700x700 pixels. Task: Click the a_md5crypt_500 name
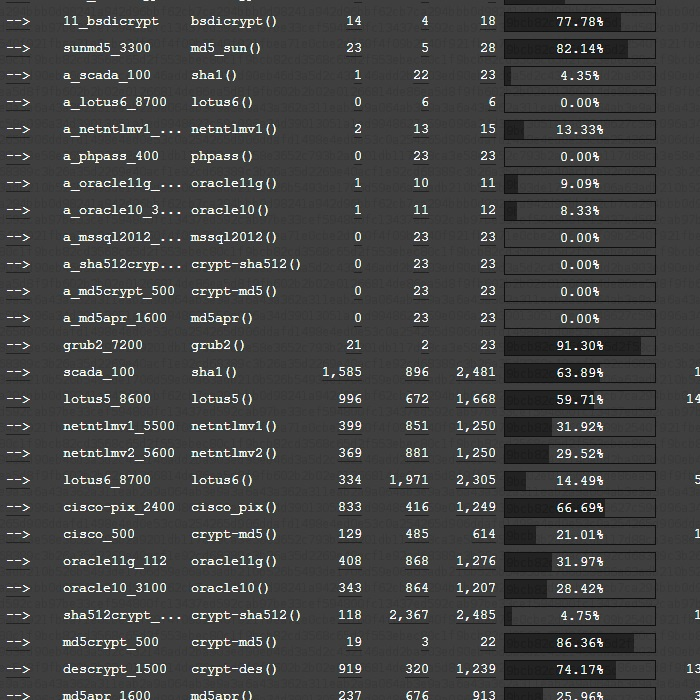point(118,291)
